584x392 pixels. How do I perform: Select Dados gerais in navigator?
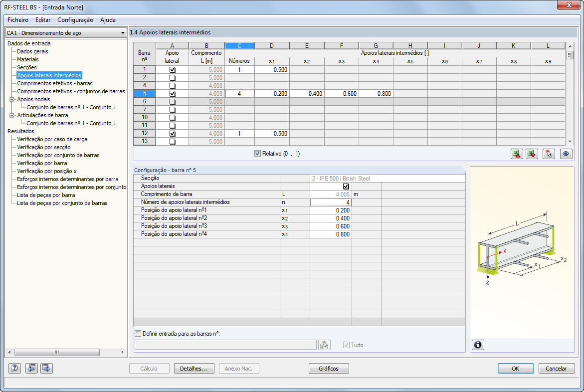[x=32, y=51]
